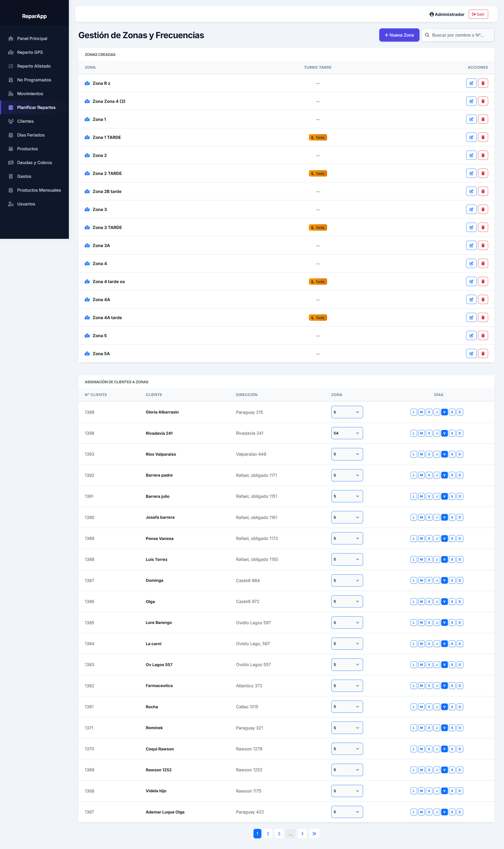Toggle Sunday (D) for Barrera julio
Screen dimensions: 504x849
pyautogui.click(x=460, y=496)
